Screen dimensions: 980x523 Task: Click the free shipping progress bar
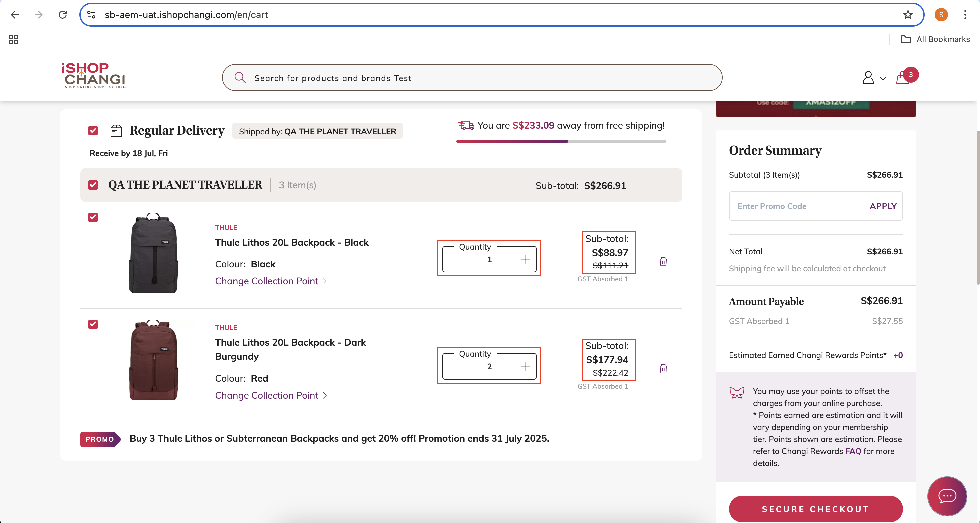coord(561,141)
